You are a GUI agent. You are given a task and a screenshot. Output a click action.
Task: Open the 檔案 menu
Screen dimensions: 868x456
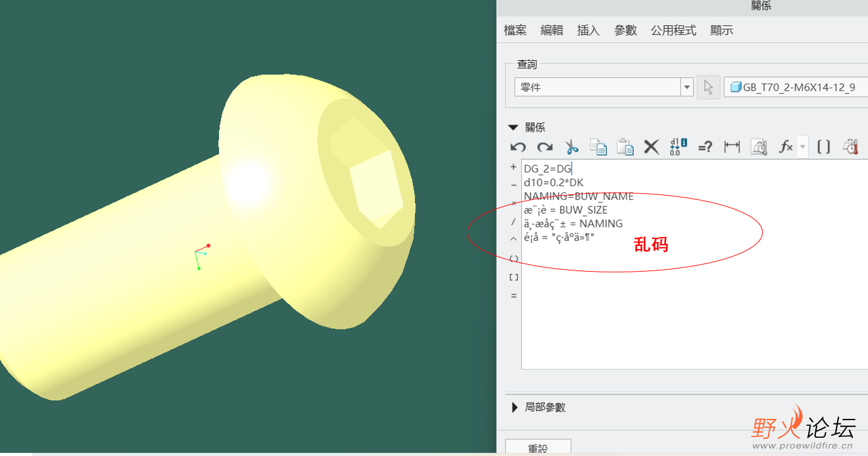click(516, 30)
